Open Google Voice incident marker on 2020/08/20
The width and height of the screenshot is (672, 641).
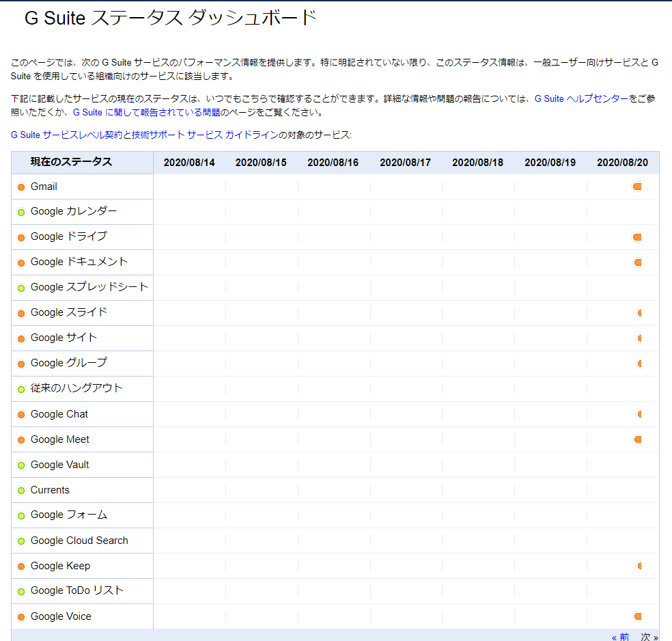coord(638,616)
